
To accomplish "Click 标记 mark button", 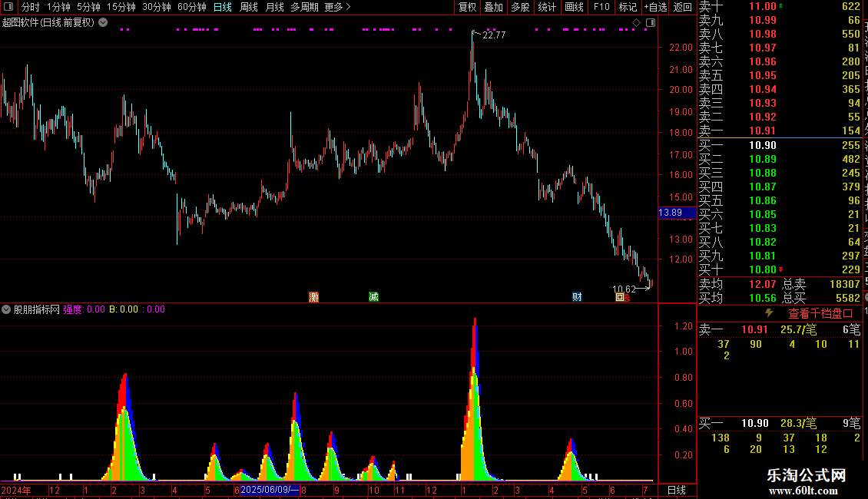I will (628, 7).
